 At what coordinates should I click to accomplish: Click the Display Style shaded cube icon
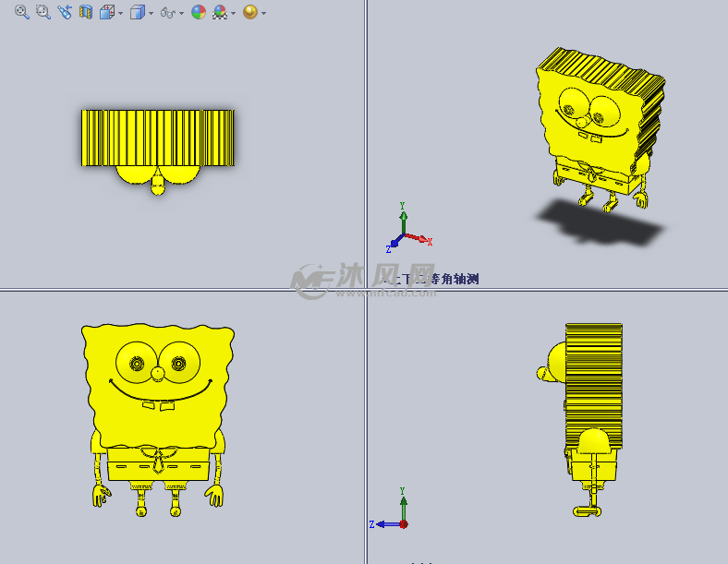[138, 12]
